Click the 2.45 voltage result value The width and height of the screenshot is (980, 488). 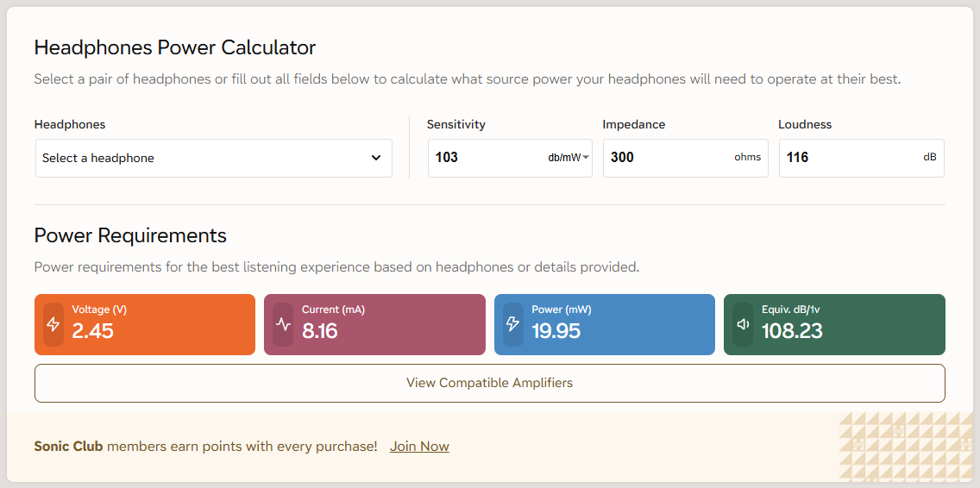pyautogui.click(x=92, y=331)
